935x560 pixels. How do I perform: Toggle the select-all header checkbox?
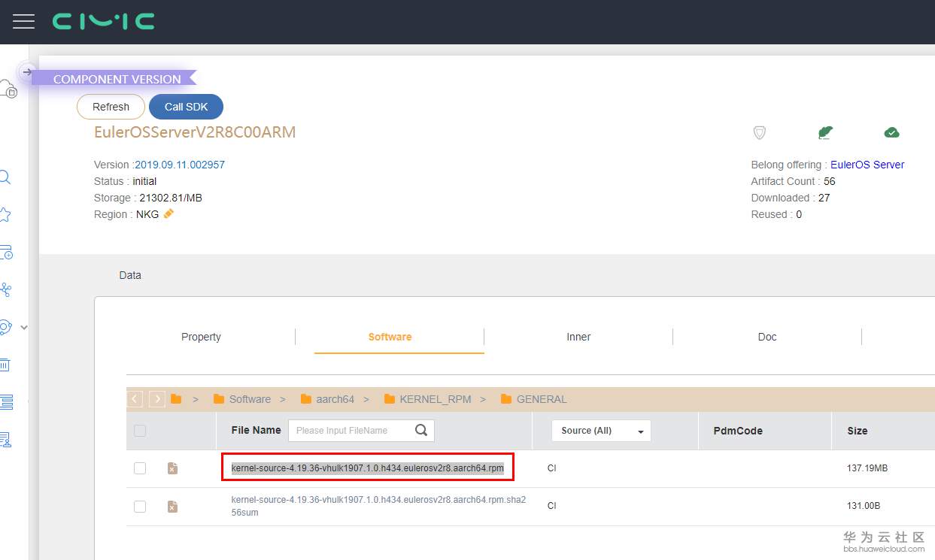140,431
